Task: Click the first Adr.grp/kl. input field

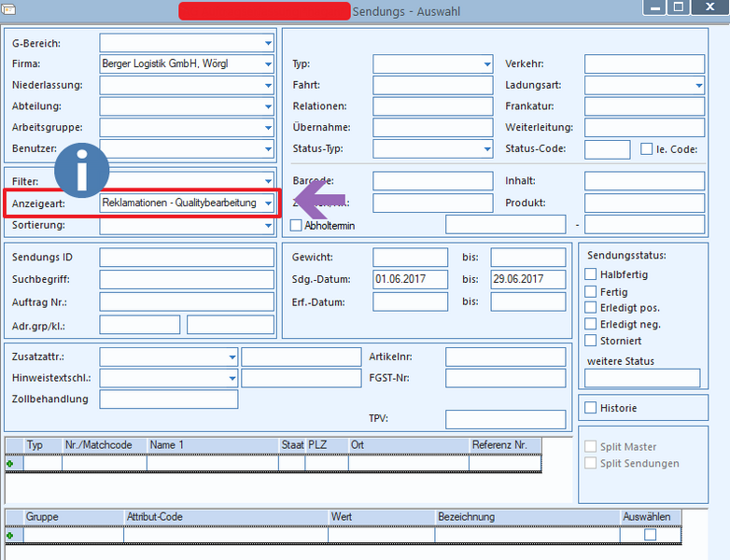Action: point(140,325)
